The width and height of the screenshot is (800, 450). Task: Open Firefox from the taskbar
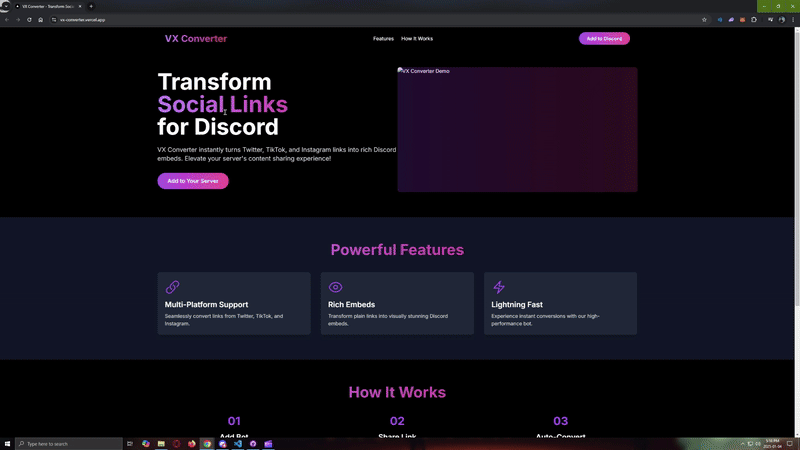coord(191,444)
